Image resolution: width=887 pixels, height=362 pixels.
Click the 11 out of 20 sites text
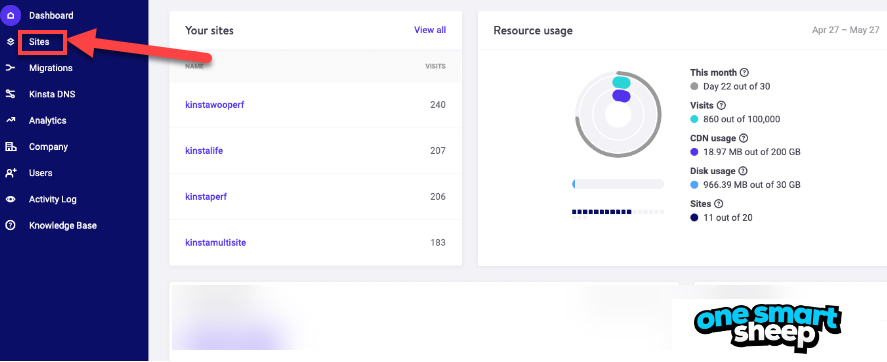pyautogui.click(x=727, y=218)
